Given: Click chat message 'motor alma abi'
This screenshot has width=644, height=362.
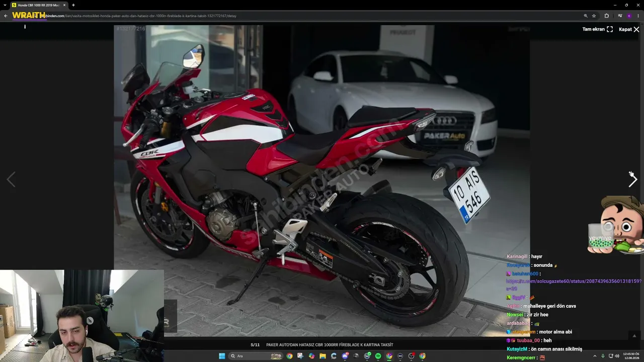Looking at the screenshot, I should tap(555, 332).
